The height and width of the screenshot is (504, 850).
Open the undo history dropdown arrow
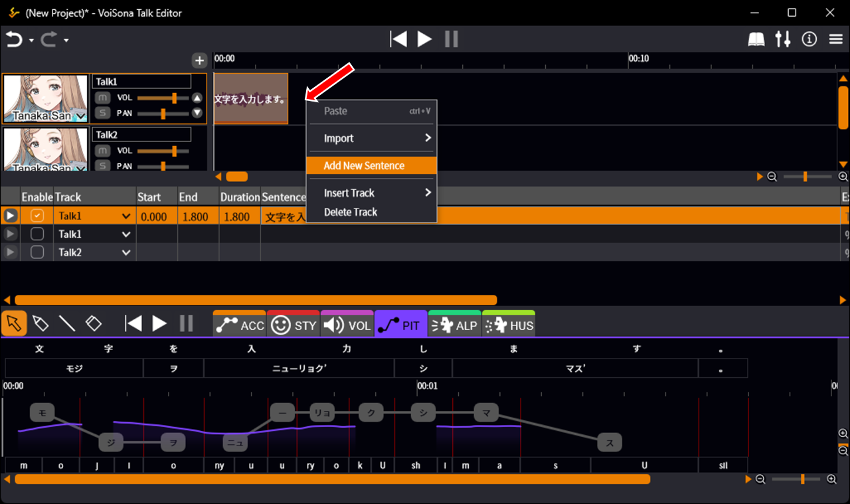click(31, 41)
